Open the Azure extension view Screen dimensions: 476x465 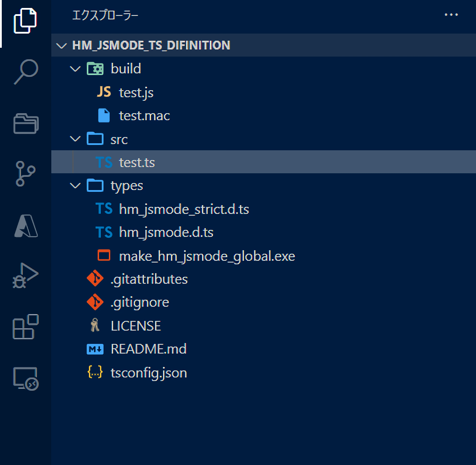point(26,226)
